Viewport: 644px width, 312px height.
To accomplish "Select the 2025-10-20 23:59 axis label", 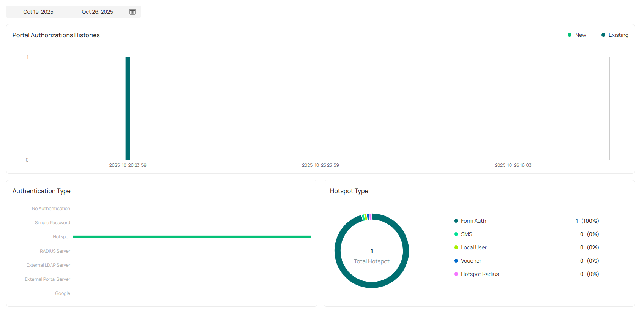I will coord(128,165).
